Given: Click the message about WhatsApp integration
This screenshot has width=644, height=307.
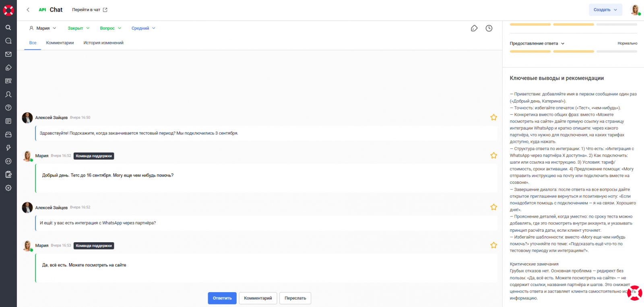Looking at the screenshot, I should coord(98,223).
